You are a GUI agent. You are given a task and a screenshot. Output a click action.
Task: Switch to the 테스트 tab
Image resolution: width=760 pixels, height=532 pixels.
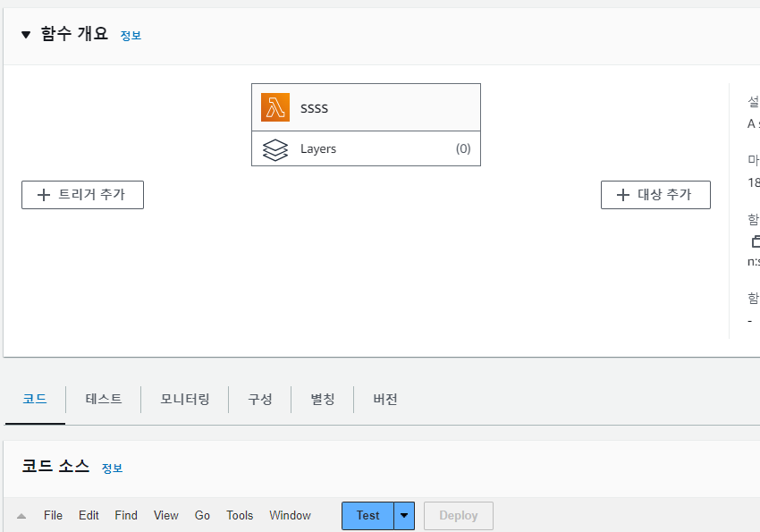pos(104,400)
